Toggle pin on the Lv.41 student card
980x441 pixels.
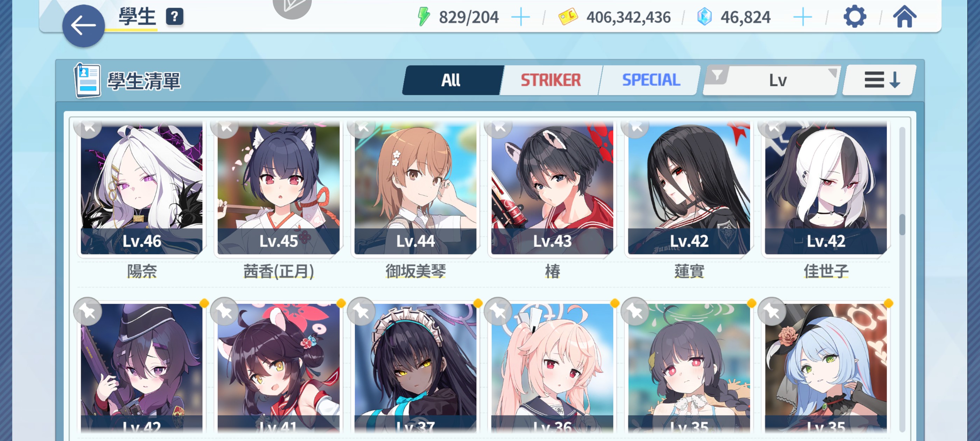click(x=224, y=311)
